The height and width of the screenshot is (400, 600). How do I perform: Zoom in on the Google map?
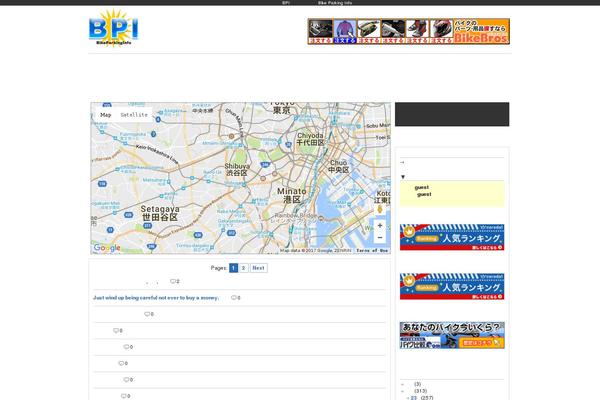click(380, 225)
